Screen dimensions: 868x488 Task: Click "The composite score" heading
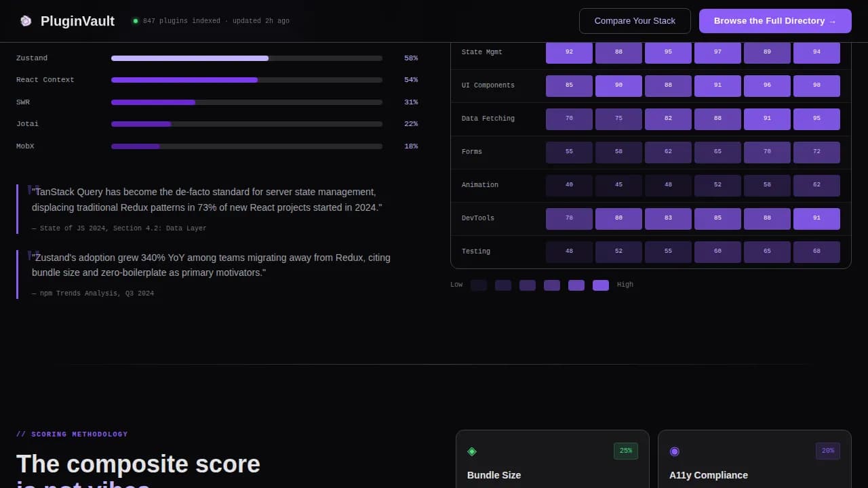click(x=138, y=464)
